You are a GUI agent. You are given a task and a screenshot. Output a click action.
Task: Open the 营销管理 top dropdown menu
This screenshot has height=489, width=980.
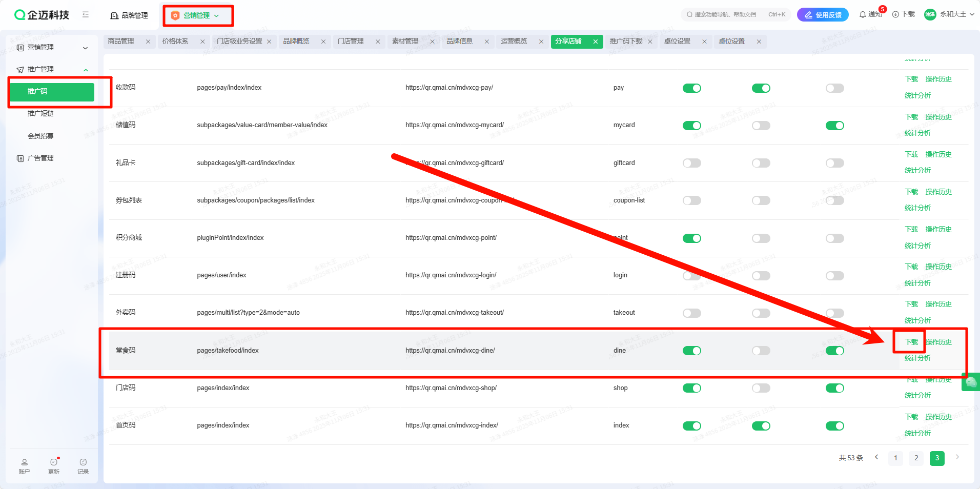tap(198, 15)
